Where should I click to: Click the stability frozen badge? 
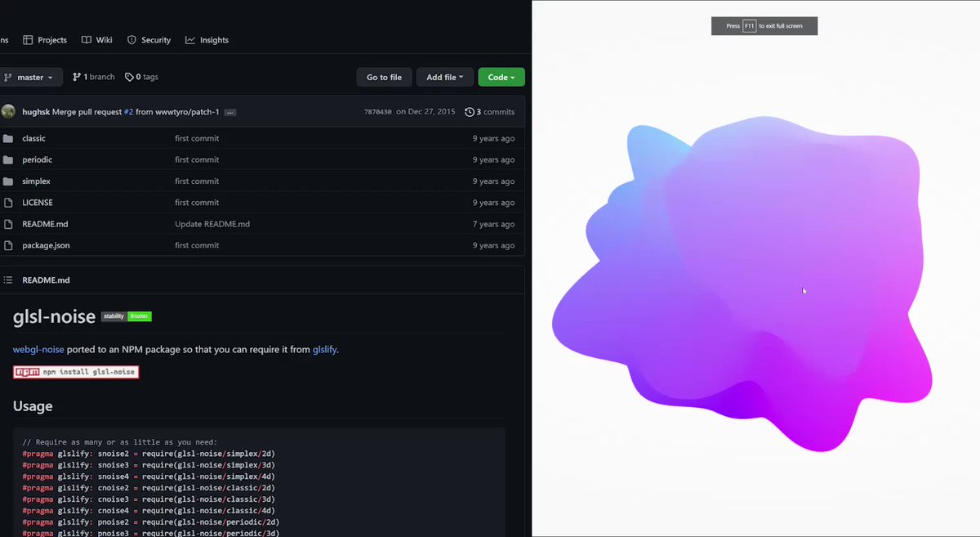(126, 316)
